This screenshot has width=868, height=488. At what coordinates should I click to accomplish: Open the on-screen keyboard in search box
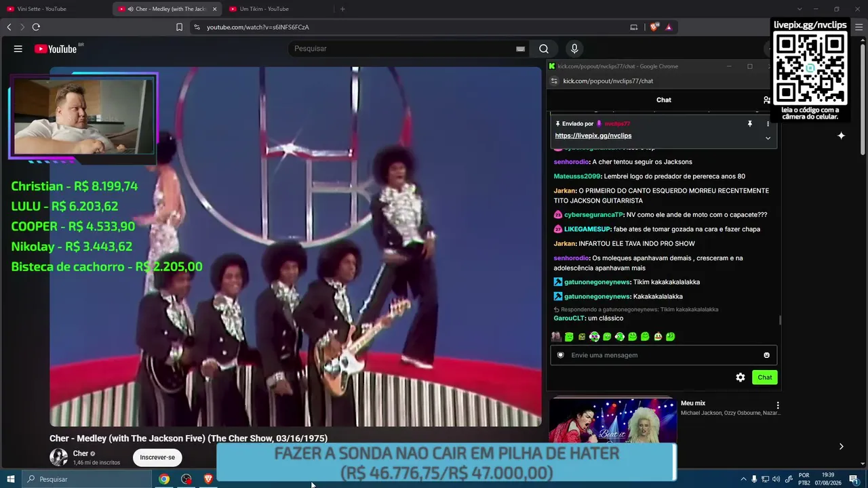(520, 49)
